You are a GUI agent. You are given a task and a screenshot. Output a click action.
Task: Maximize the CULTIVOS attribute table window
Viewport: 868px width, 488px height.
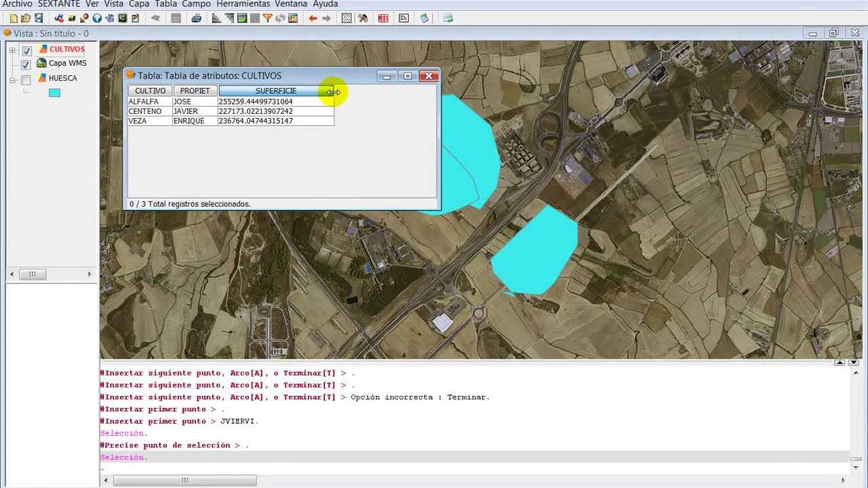(408, 76)
